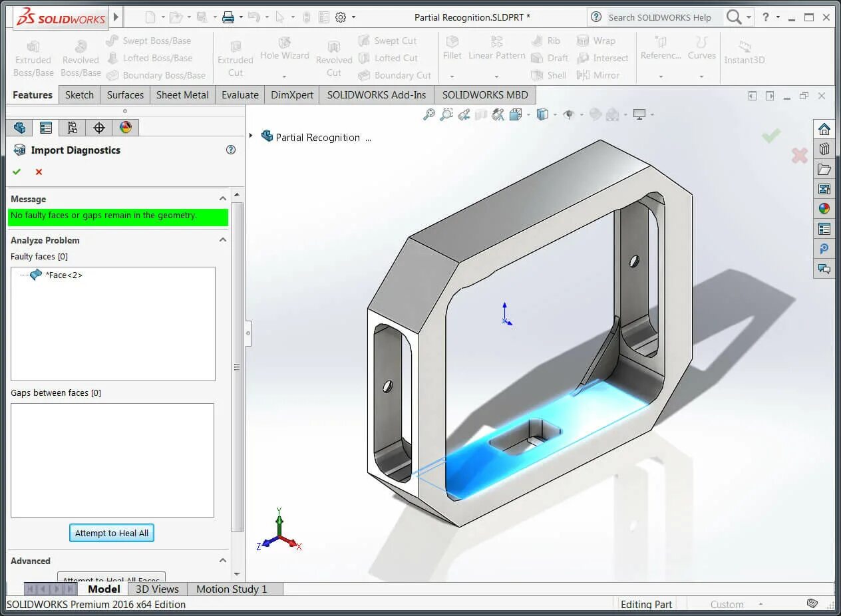Switch to the Evaluate tab
841x616 pixels.
[x=240, y=95]
